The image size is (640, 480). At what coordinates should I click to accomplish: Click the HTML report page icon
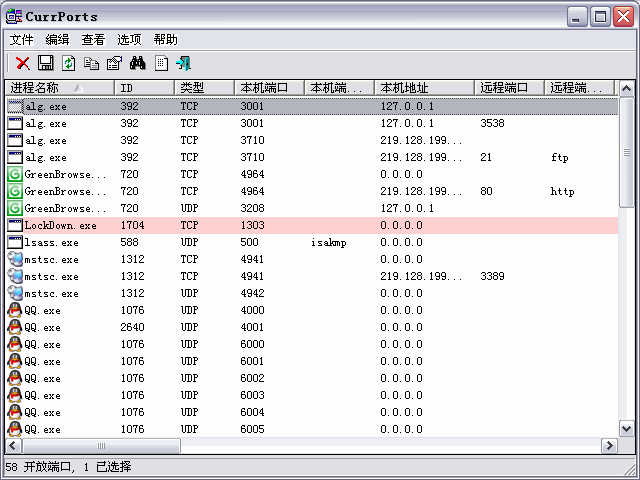[161, 63]
